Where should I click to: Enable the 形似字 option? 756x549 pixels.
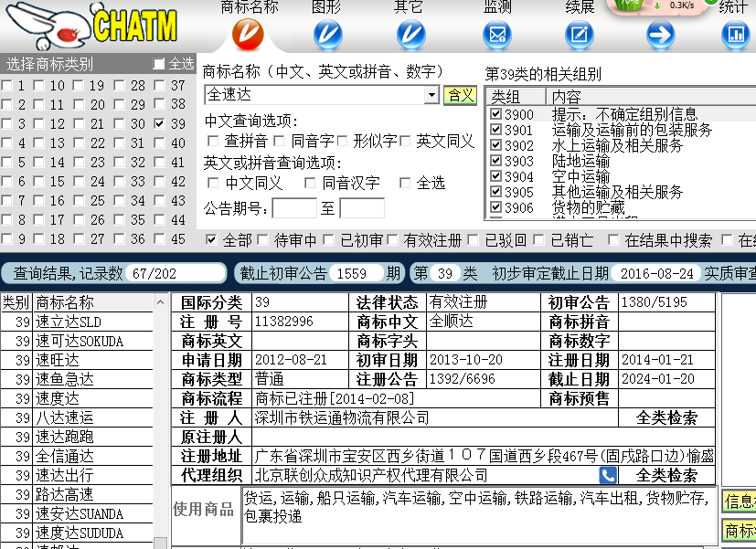pyautogui.click(x=342, y=141)
